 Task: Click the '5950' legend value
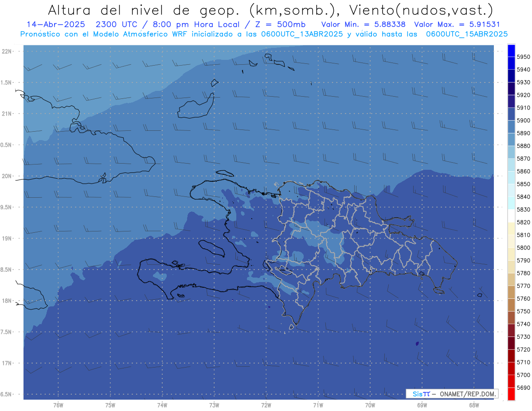[524, 57]
